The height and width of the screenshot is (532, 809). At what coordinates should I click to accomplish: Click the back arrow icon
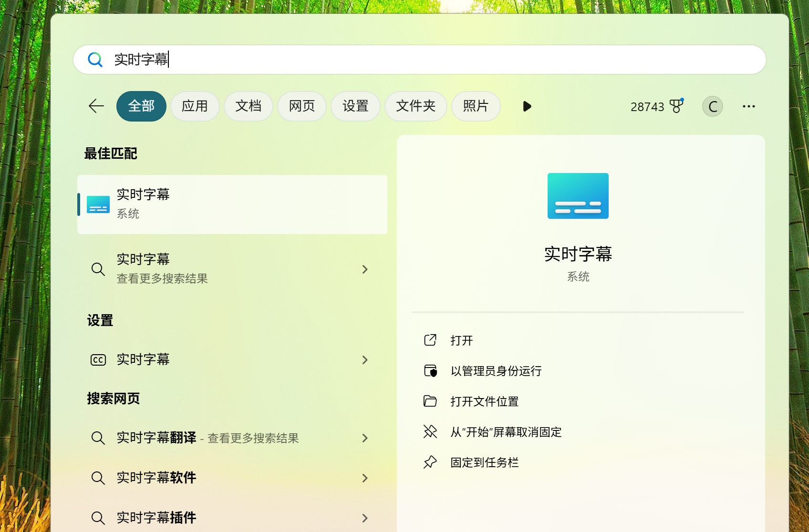(96, 106)
